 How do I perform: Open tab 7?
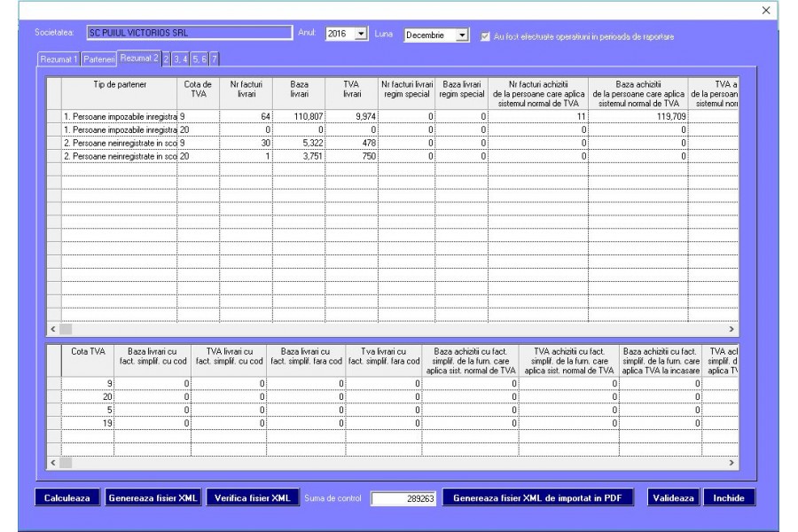(x=215, y=59)
